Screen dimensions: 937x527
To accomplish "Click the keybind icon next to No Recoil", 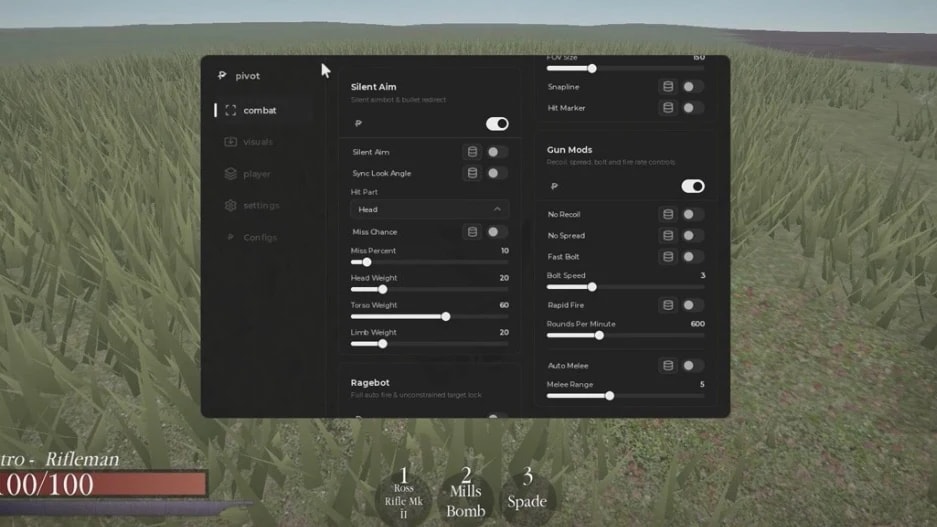I will (x=668, y=214).
